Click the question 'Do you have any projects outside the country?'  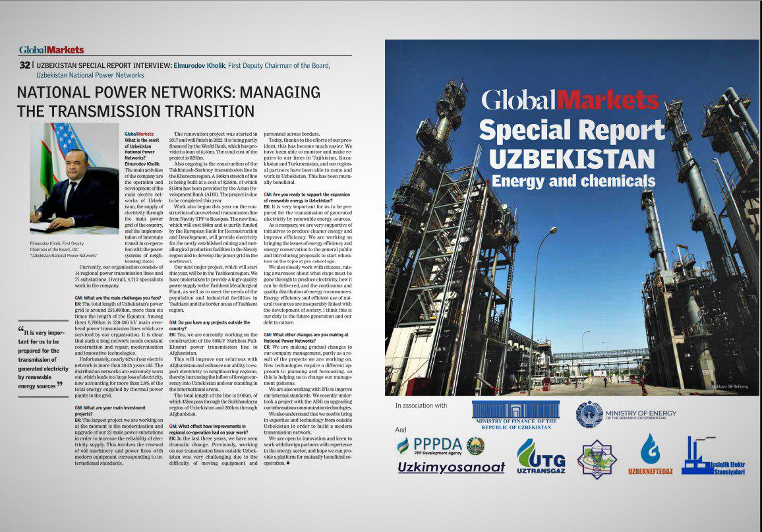point(210,326)
